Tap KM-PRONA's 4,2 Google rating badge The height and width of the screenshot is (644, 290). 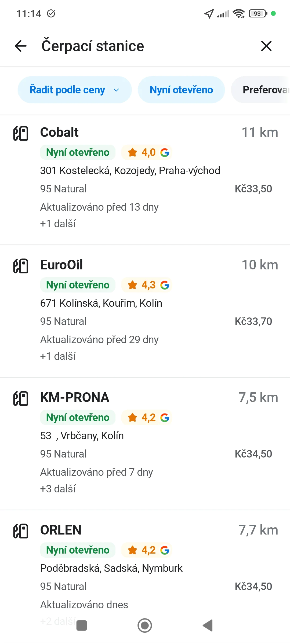coord(147,418)
